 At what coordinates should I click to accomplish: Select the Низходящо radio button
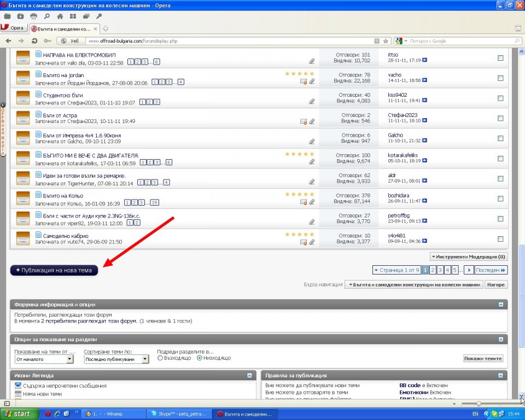[x=200, y=358]
